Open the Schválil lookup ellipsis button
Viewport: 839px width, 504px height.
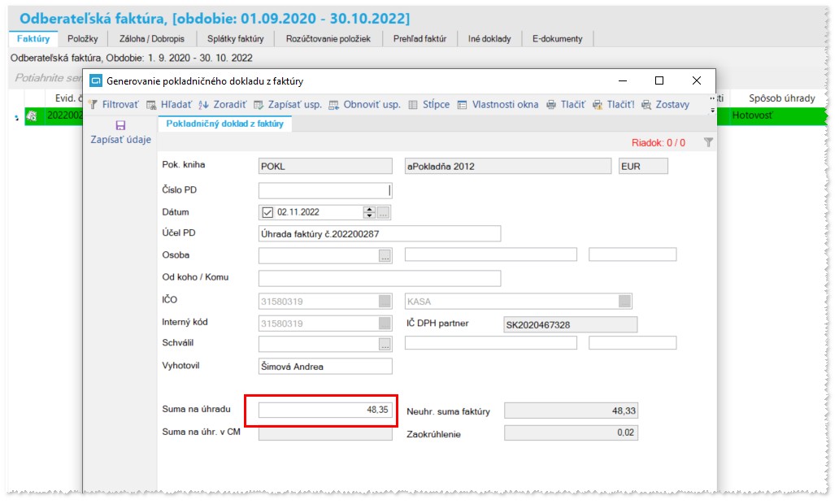(385, 345)
